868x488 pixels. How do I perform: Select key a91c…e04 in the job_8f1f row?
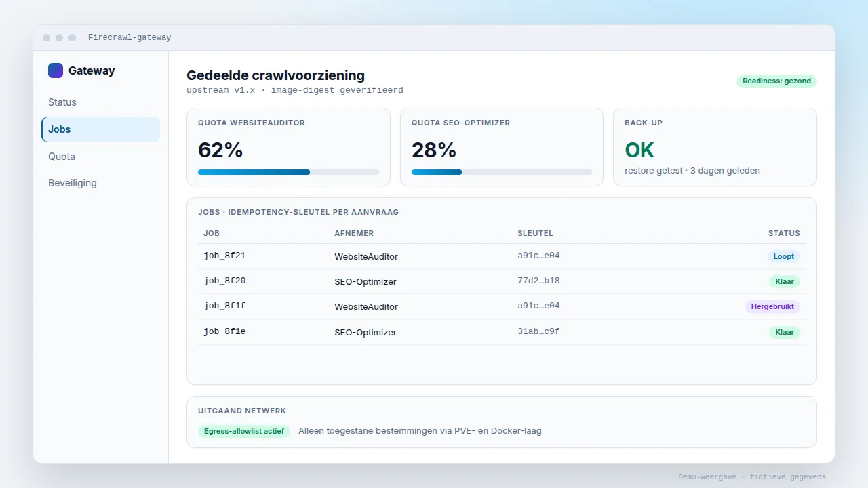(538, 306)
